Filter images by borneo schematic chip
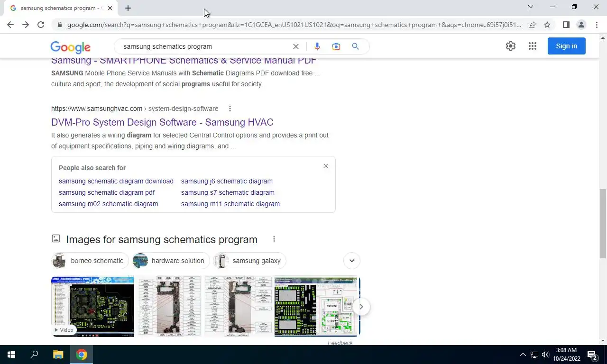607x364 pixels. pos(90,261)
